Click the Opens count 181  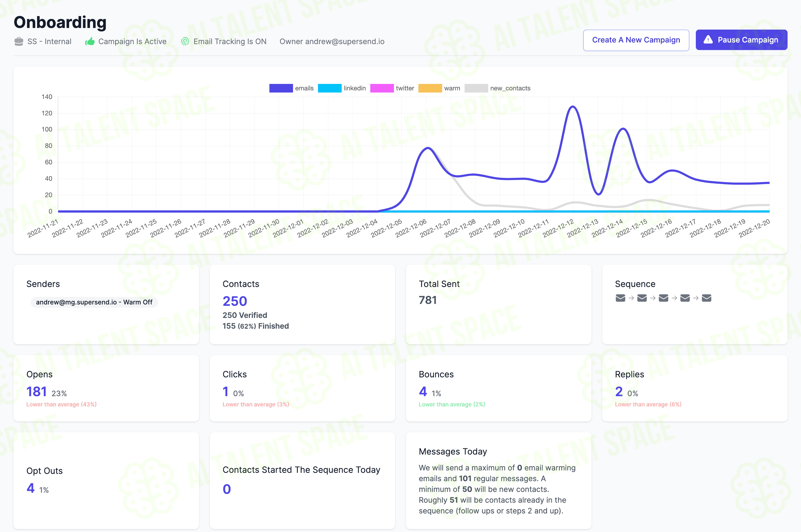tap(36, 392)
